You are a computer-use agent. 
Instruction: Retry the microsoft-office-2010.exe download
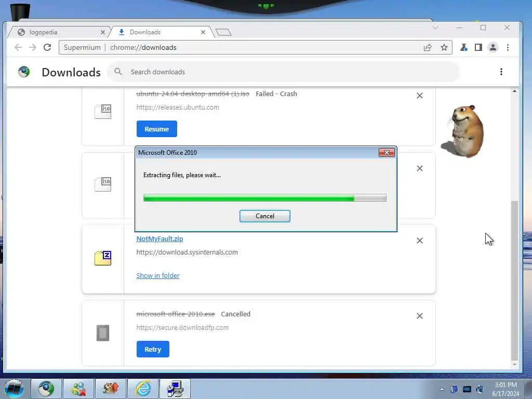153,349
